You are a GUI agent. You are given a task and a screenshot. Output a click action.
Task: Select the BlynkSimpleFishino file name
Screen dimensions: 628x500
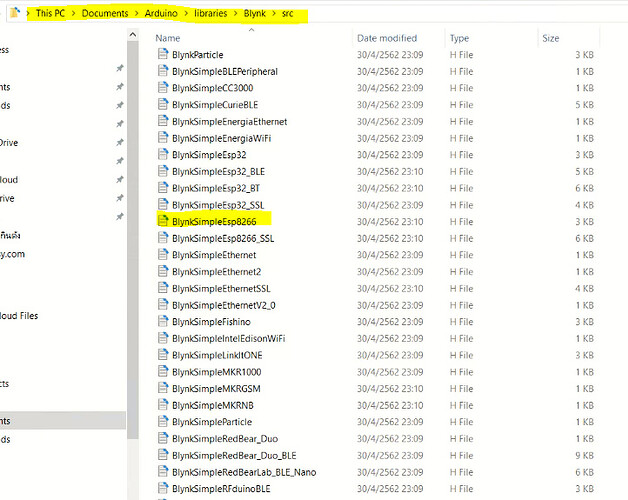(x=211, y=322)
